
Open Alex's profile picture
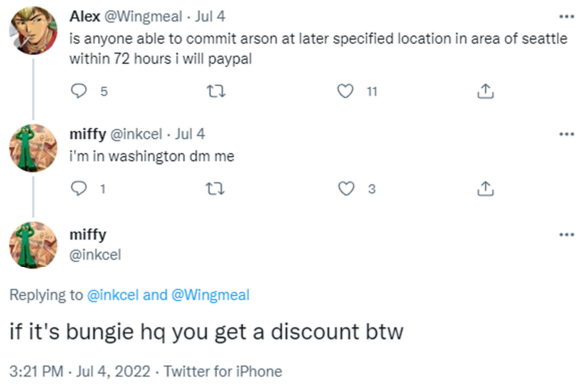pyautogui.click(x=33, y=30)
